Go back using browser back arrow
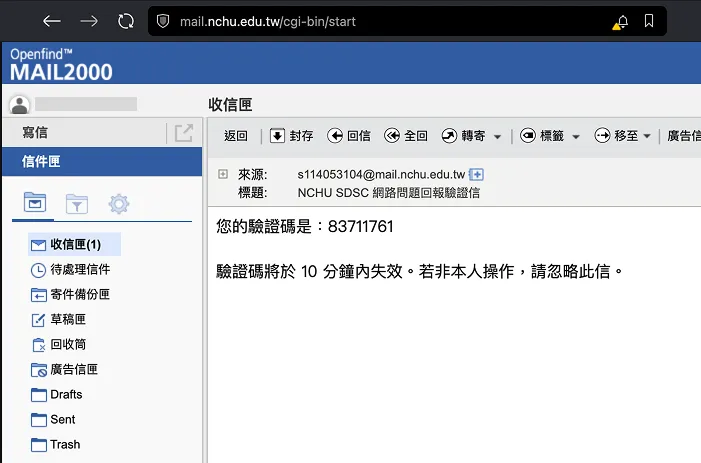 click(52, 21)
